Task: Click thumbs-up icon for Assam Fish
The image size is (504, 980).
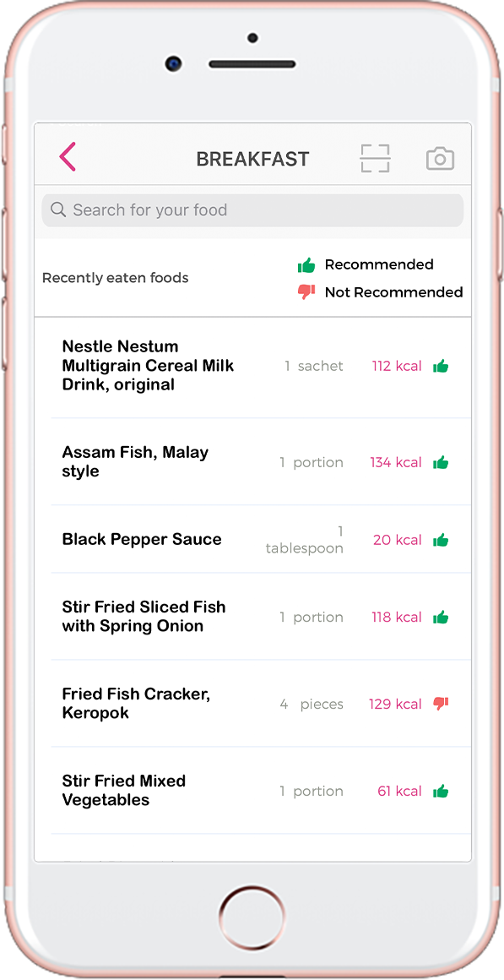Action: [x=441, y=462]
